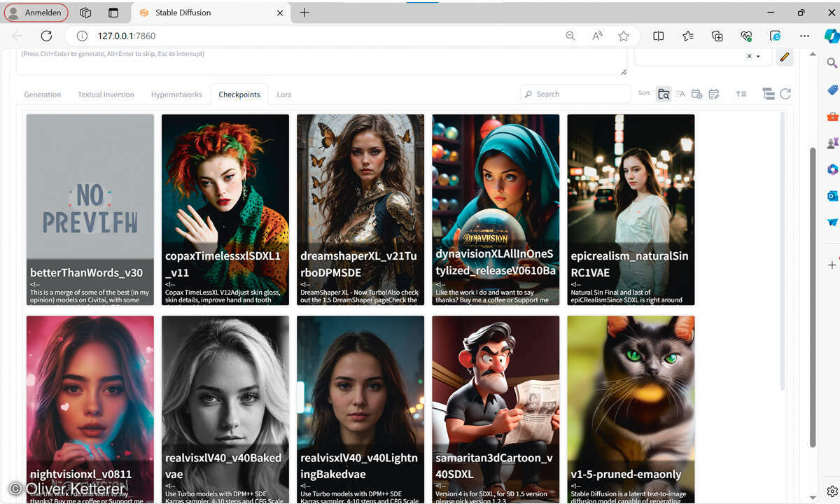Add page to favorites star
Screen dimensions: 840x504
pos(624,36)
